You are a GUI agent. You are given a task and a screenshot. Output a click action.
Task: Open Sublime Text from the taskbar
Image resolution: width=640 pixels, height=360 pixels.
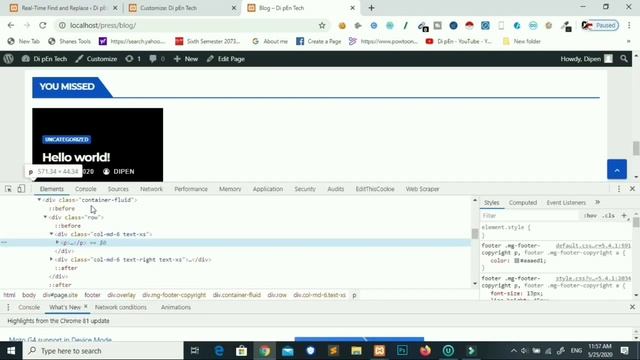click(333, 351)
